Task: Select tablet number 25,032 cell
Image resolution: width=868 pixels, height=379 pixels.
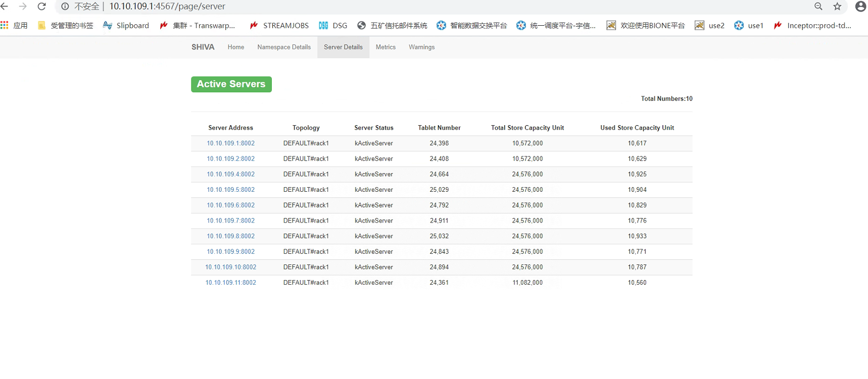Action: tap(440, 236)
